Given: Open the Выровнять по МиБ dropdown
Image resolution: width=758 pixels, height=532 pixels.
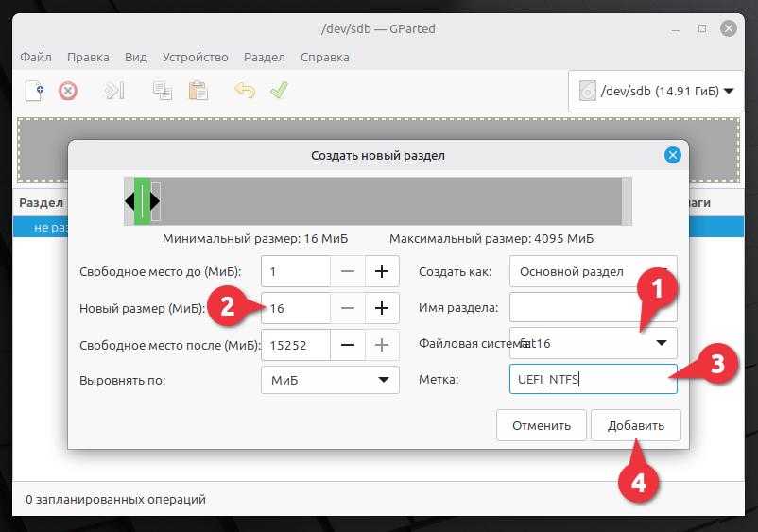Looking at the screenshot, I should (330, 380).
